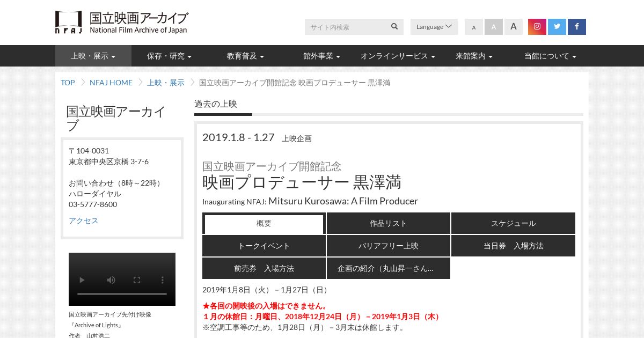
Task: Open the アクセス link
Action: pos(84,221)
